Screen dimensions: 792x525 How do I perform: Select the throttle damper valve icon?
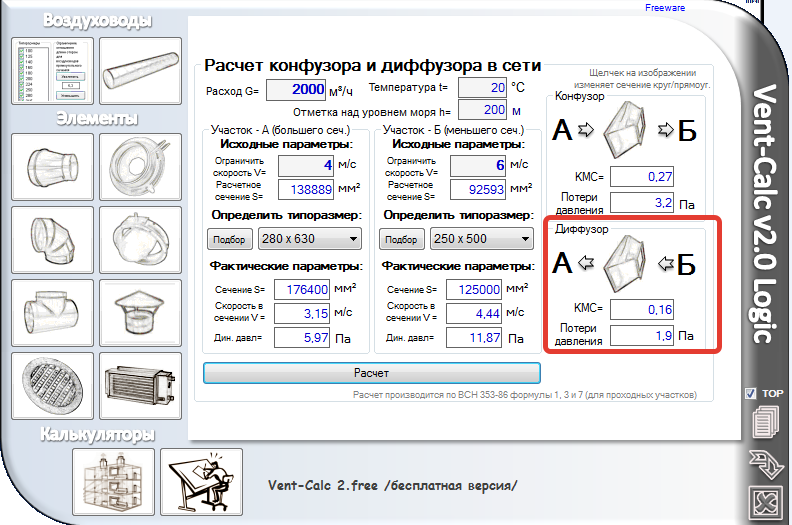(140, 240)
